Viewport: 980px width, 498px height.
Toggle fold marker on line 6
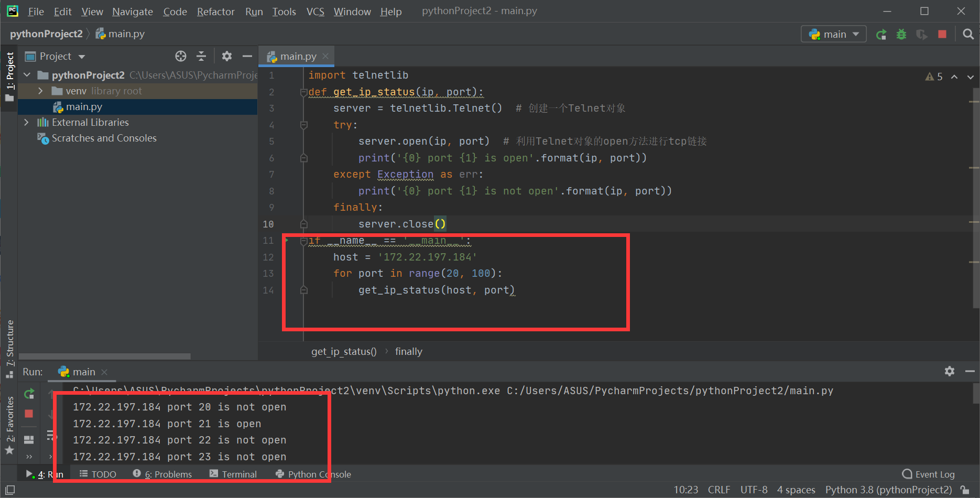pyautogui.click(x=303, y=158)
